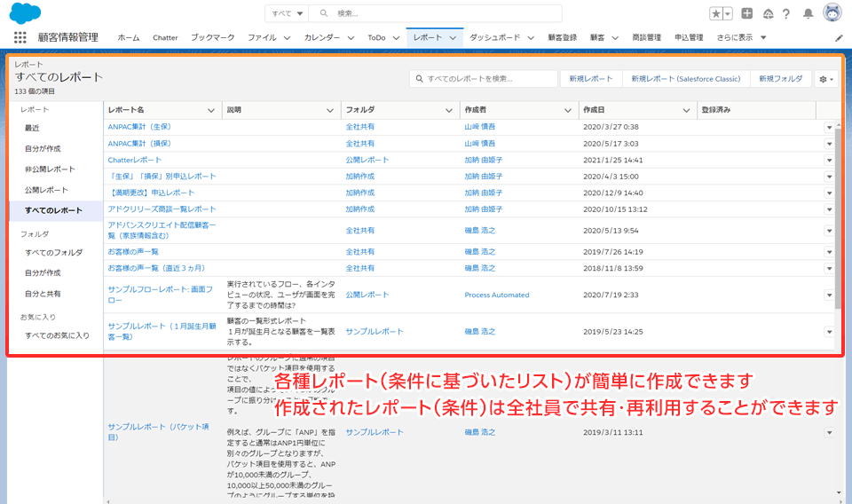Image resolution: width=852 pixels, height=504 pixels.
Task: Click the pencil icon to edit navigation
Action: (840, 38)
